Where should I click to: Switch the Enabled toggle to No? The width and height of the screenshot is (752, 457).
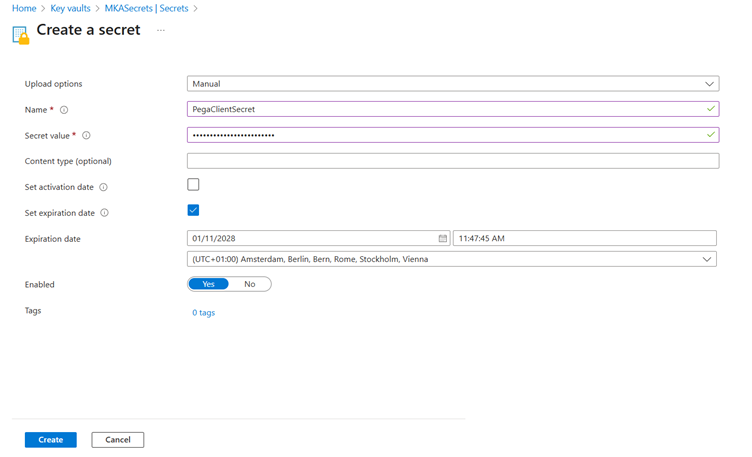[250, 284]
